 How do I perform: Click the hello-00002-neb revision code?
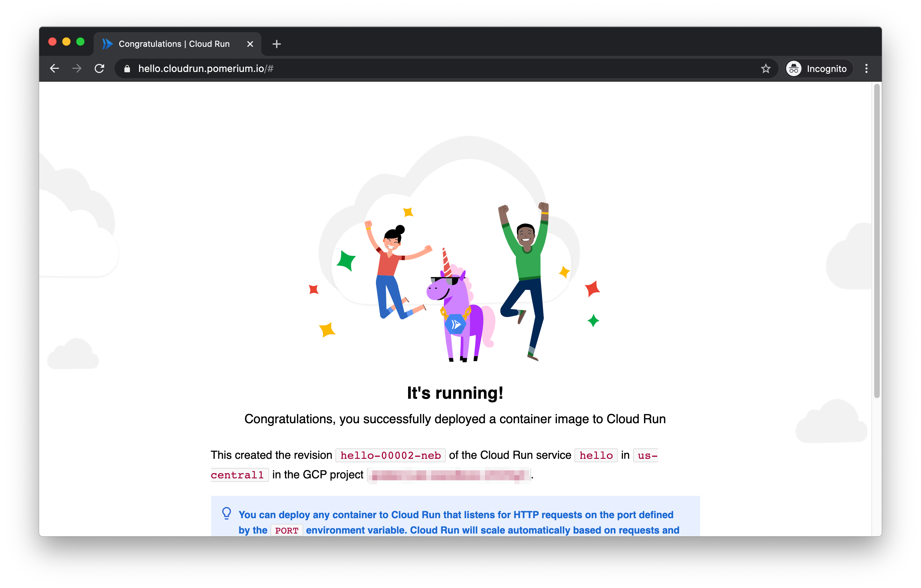click(x=390, y=455)
